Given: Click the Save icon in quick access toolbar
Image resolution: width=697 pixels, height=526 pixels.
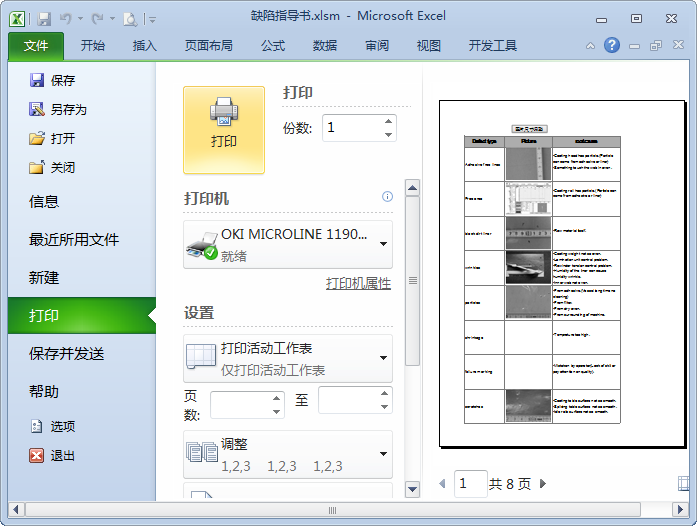Looking at the screenshot, I should pyautogui.click(x=43, y=18).
